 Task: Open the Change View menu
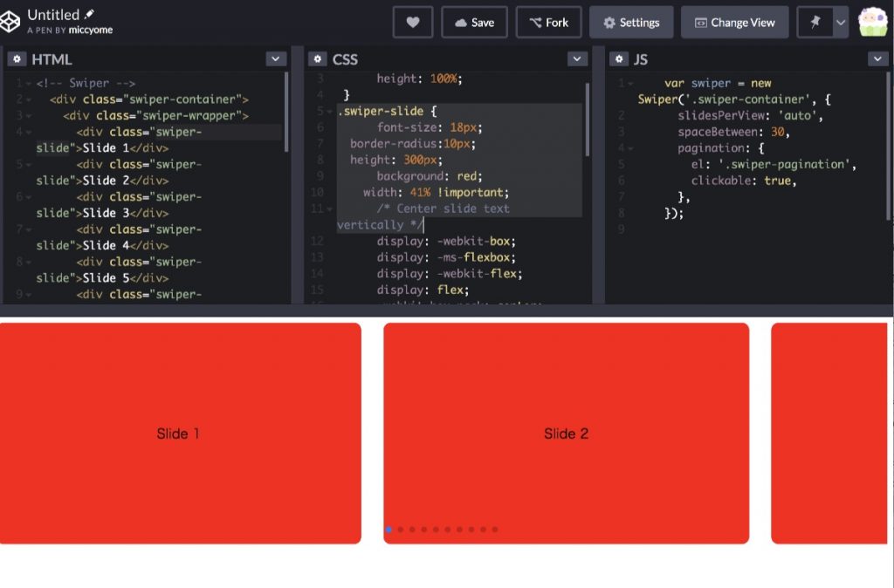[x=734, y=23]
